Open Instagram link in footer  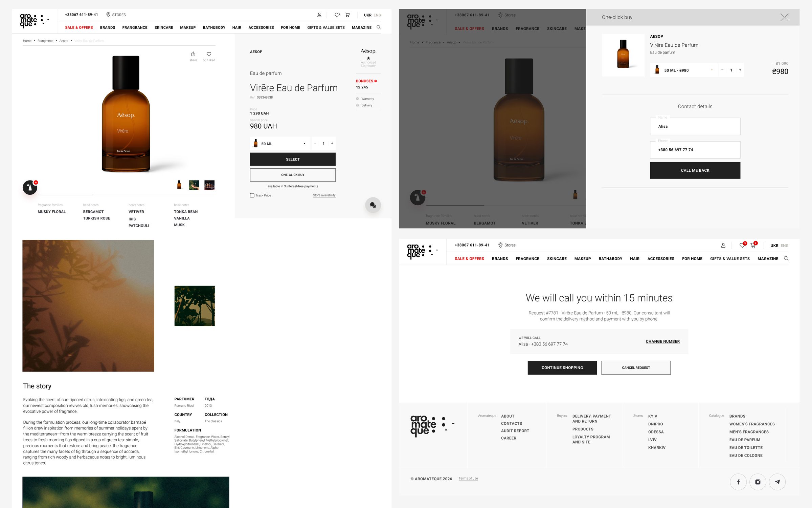pos(758,482)
